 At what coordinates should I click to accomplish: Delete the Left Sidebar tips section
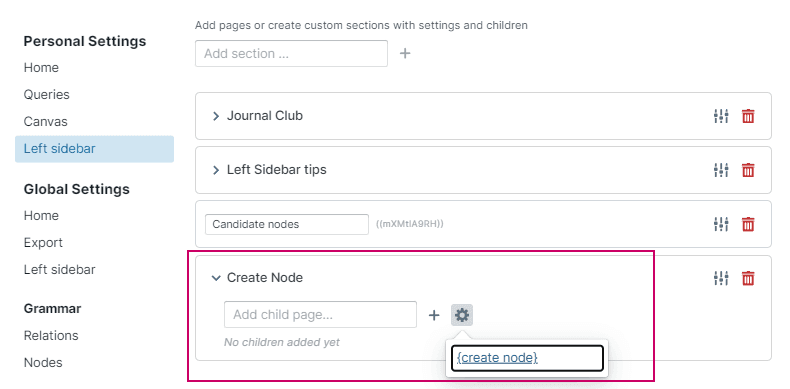(748, 170)
